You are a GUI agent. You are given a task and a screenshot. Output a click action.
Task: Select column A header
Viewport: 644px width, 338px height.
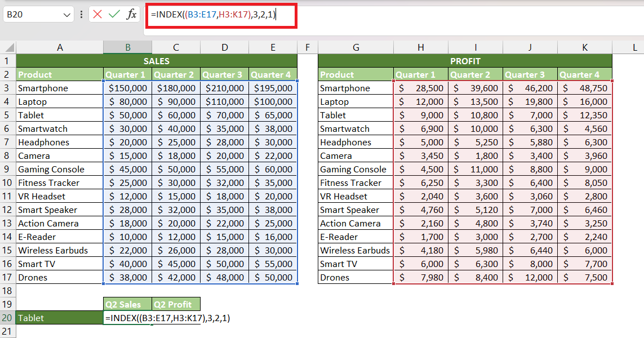(x=60, y=47)
